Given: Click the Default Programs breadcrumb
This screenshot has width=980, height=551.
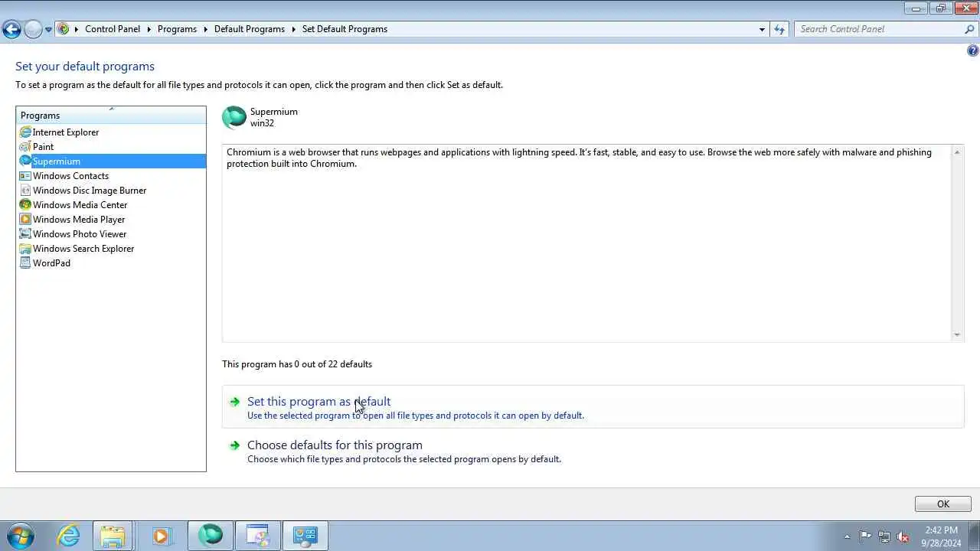Looking at the screenshot, I should pos(250,29).
